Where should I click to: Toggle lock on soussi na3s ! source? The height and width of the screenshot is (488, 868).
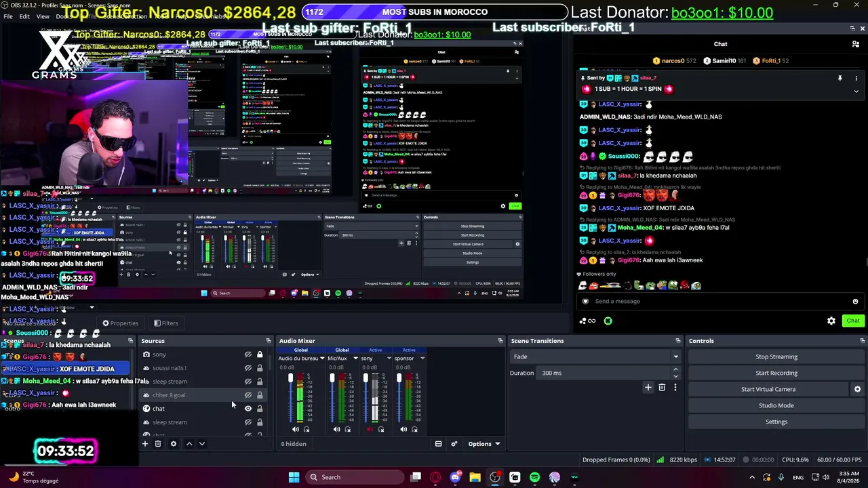260,368
